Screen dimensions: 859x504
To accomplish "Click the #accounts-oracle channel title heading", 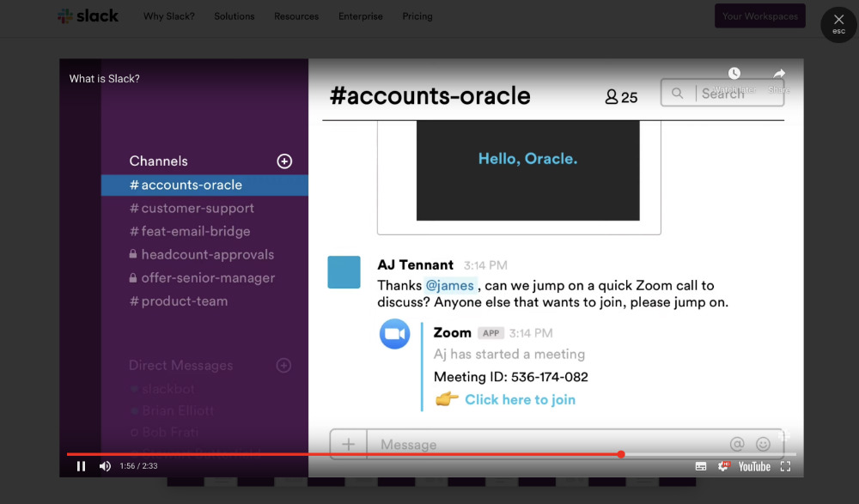I will 429,96.
